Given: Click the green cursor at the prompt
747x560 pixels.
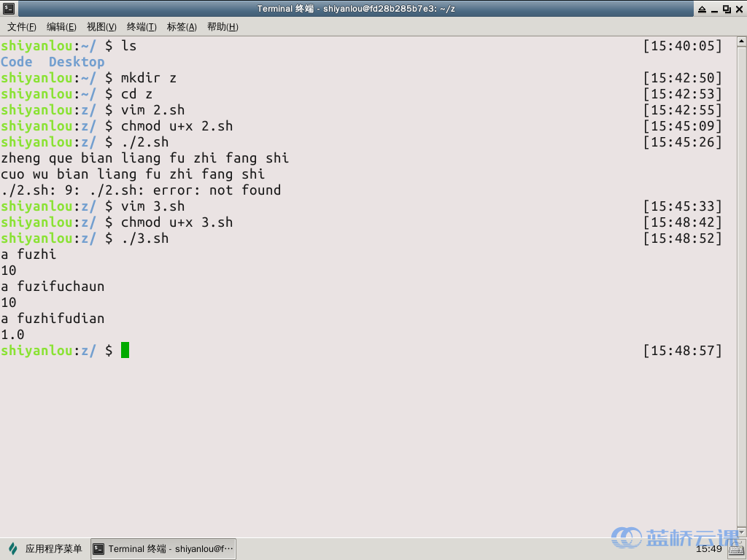Looking at the screenshot, I should pos(125,351).
